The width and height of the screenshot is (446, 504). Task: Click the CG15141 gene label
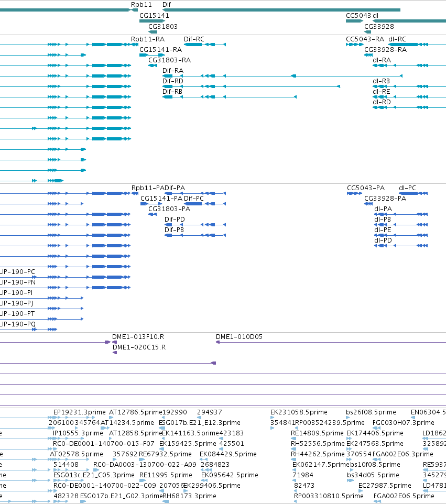(154, 16)
